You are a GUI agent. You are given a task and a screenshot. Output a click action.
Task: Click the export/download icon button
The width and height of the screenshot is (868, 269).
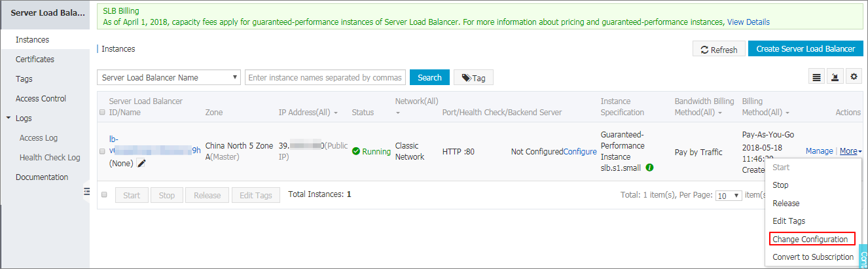(x=835, y=77)
